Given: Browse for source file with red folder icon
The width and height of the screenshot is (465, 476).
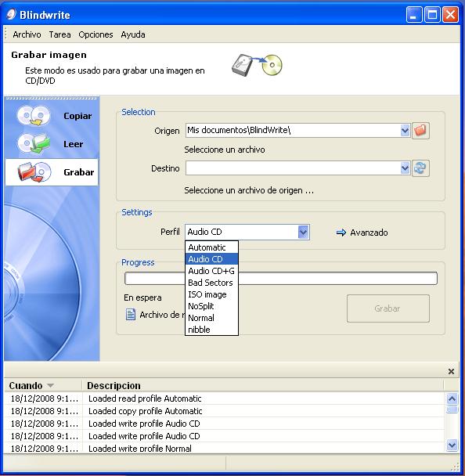Looking at the screenshot, I should pyautogui.click(x=420, y=131).
